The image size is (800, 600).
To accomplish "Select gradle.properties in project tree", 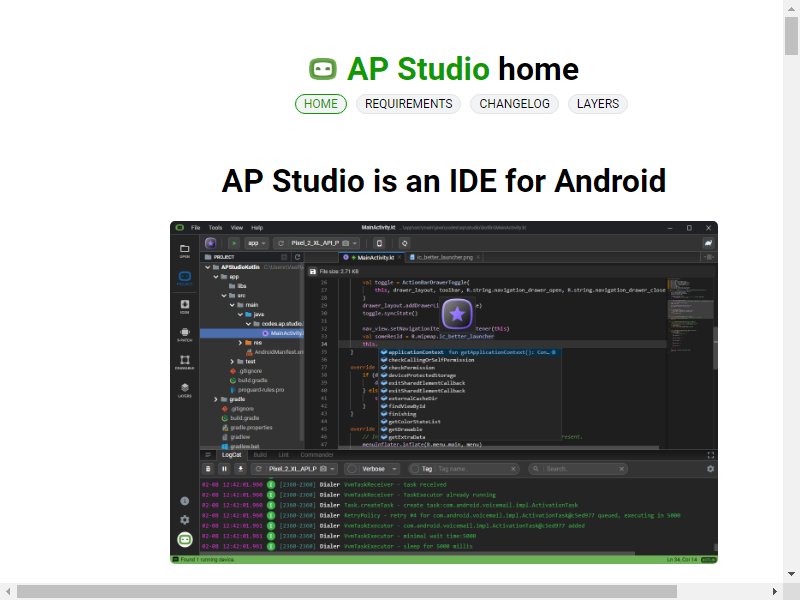I will 247,428.
